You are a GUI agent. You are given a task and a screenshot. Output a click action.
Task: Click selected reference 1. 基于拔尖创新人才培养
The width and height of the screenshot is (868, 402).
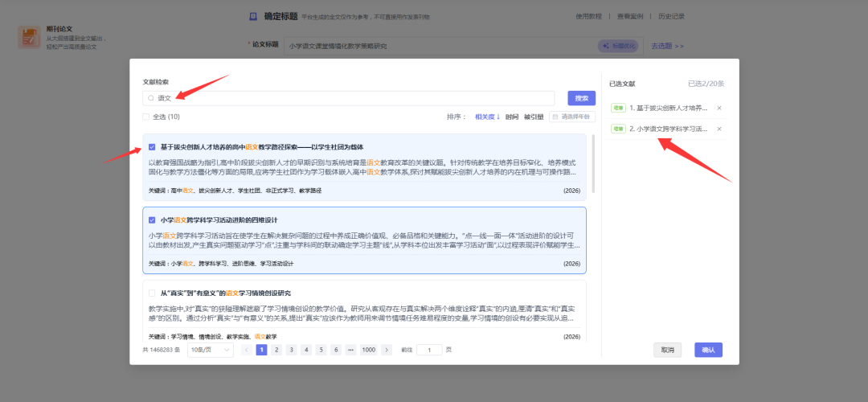pyautogui.click(x=669, y=108)
